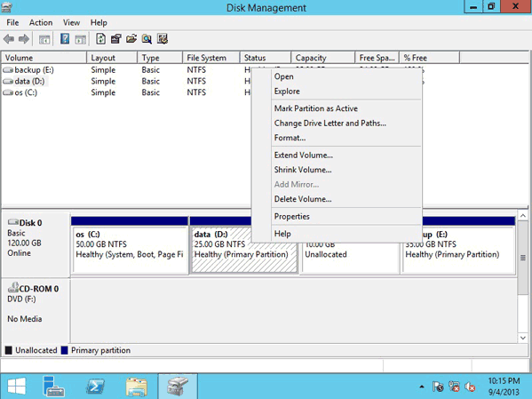
Task: Click the Primary partition blue legend swatch
Action: [x=64, y=350]
